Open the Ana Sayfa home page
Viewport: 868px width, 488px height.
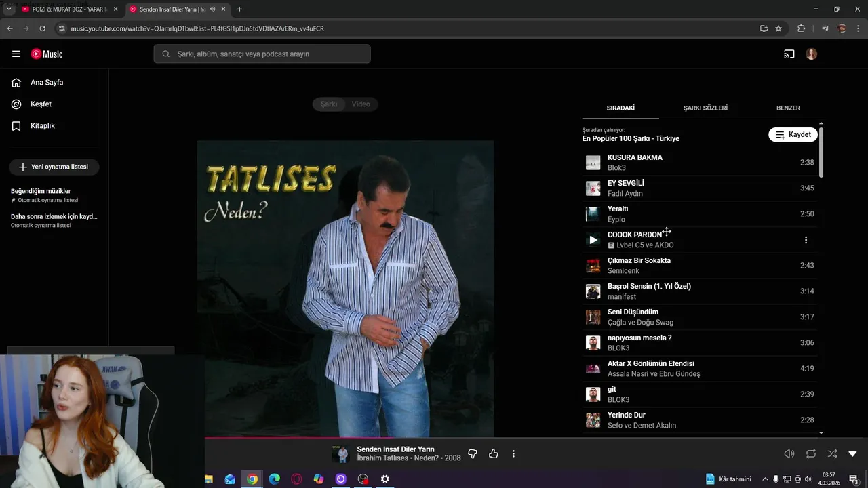(x=47, y=83)
